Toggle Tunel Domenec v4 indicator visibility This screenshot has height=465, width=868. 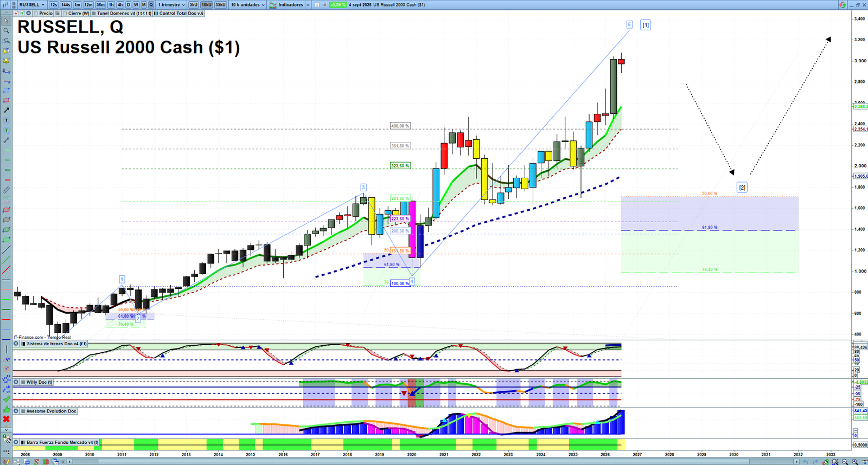pyautogui.click(x=94, y=13)
